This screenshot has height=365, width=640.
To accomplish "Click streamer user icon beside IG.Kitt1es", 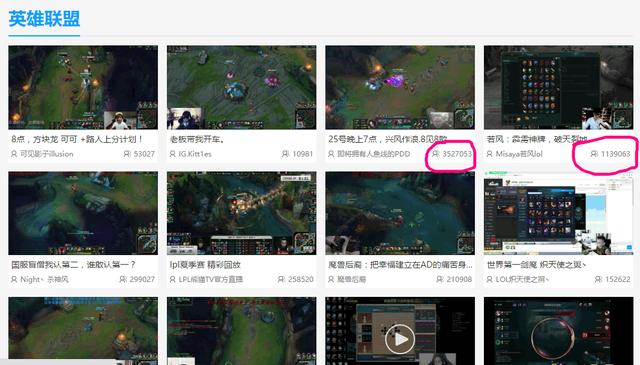I will click(x=172, y=154).
